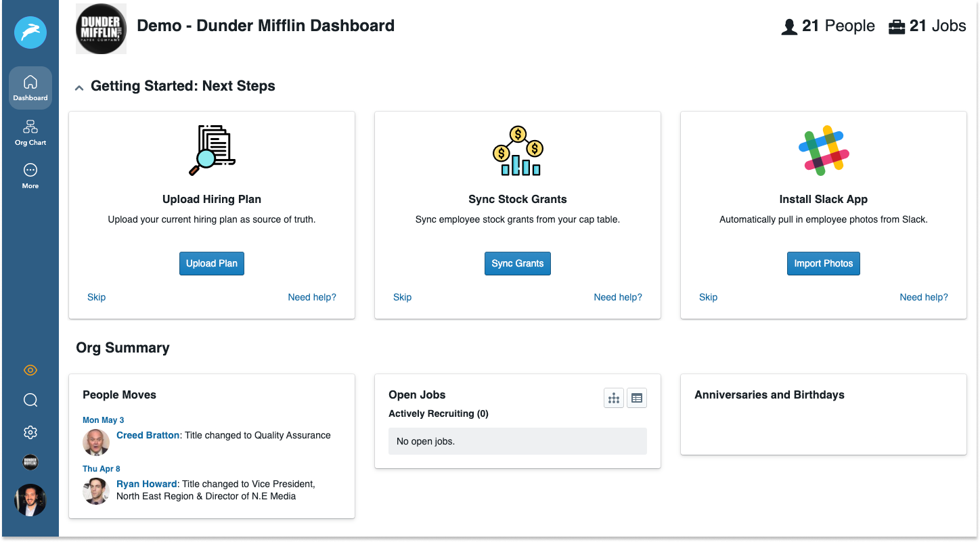The image size is (980, 542).
Task: Click the Sync Stock Grants coins icon
Action: coord(518,151)
